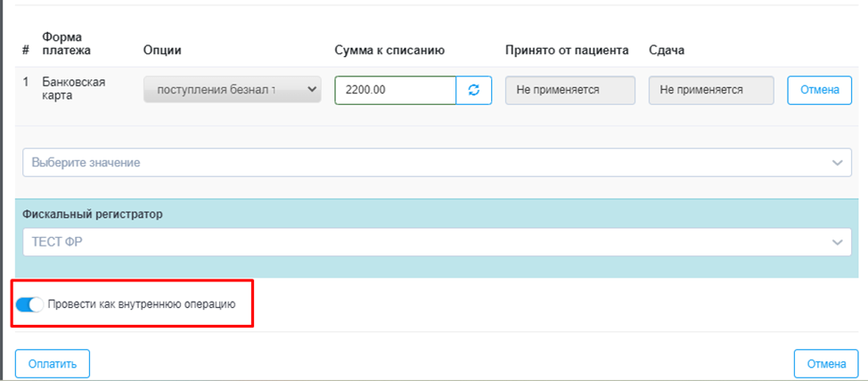Click the chevron arrow in the Опции dropdown
Viewport: 868px width, 381px height.
click(312, 89)
